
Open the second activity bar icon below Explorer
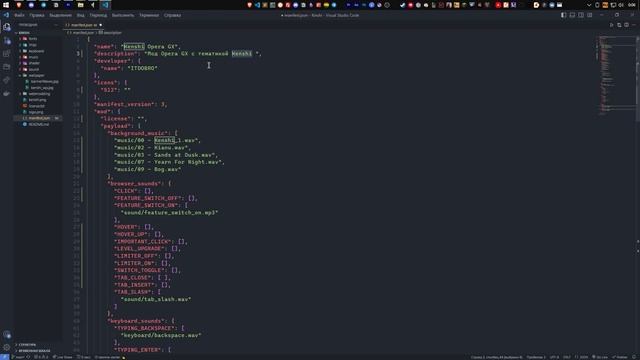tap(7, 41)
